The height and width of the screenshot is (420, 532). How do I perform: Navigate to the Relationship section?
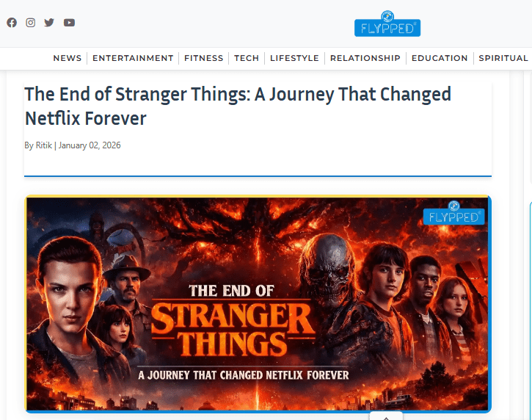point(365,58)
